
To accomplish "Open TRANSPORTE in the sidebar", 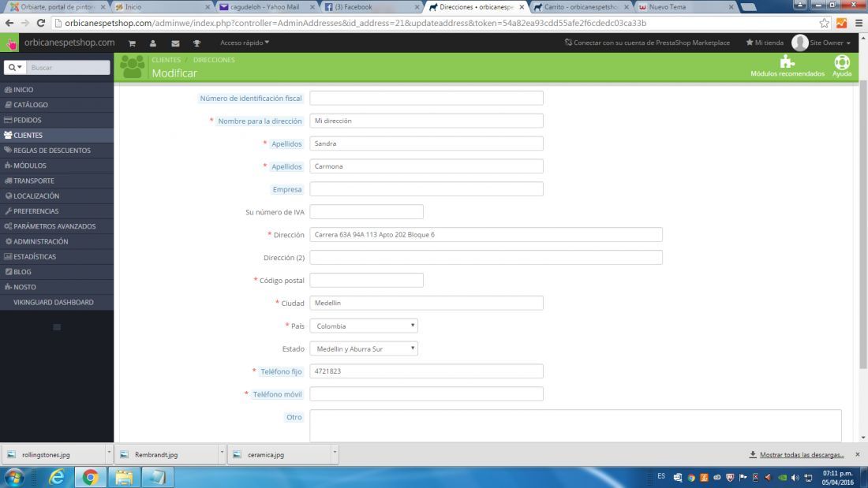I will click(57, 181).
